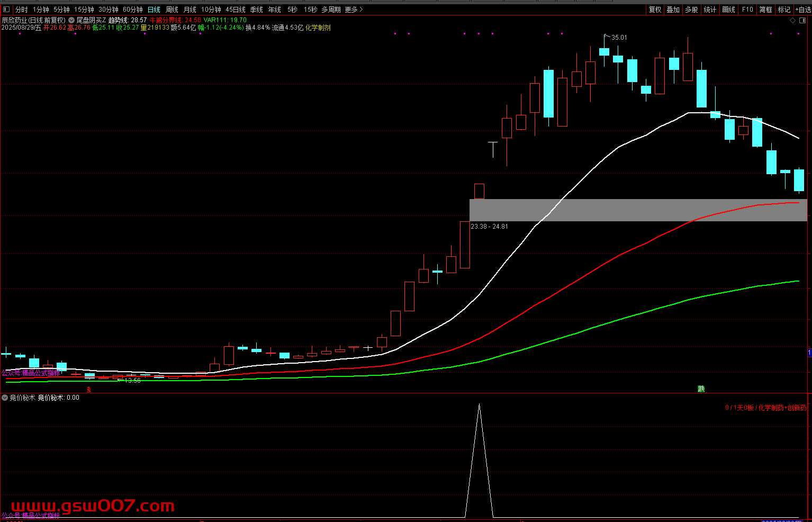Expand 更多 periods menu

[x=354, y=10]
